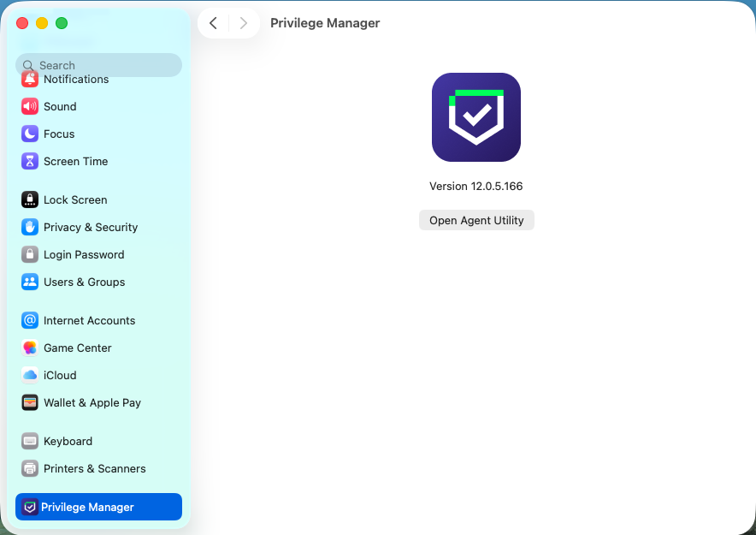Viewport: 756px width, 535px height.
Task: Go back using the left chevron
Action: [214, 23]
